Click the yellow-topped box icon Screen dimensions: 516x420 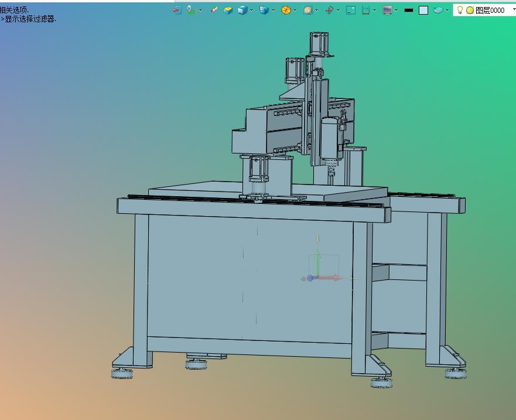coord(228,11)
